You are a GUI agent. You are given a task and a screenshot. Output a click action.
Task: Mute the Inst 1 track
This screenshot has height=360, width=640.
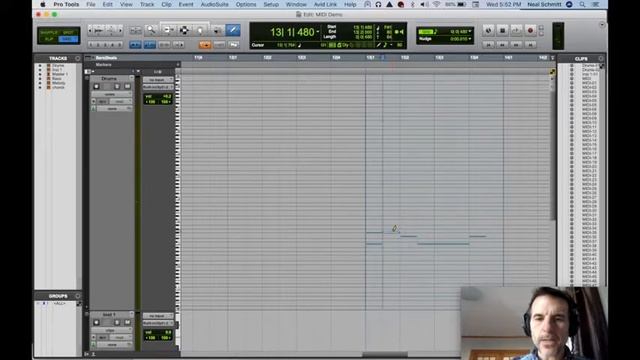[127, 322]
